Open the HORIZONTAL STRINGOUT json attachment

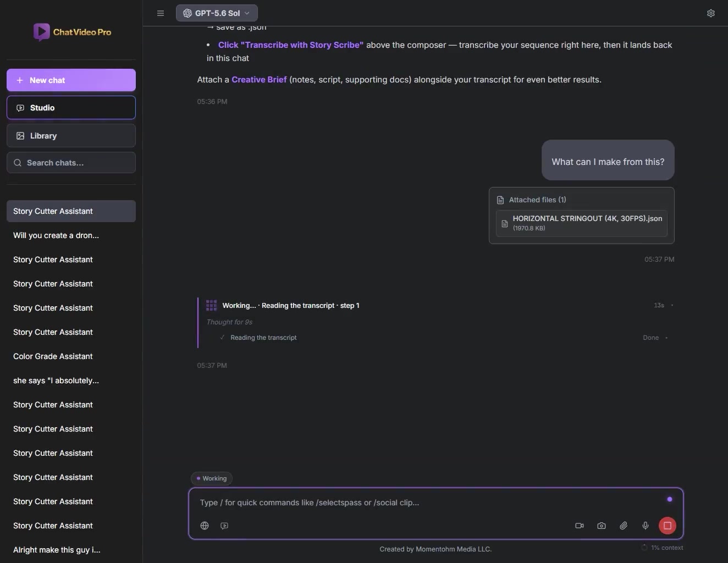point(582,223)
